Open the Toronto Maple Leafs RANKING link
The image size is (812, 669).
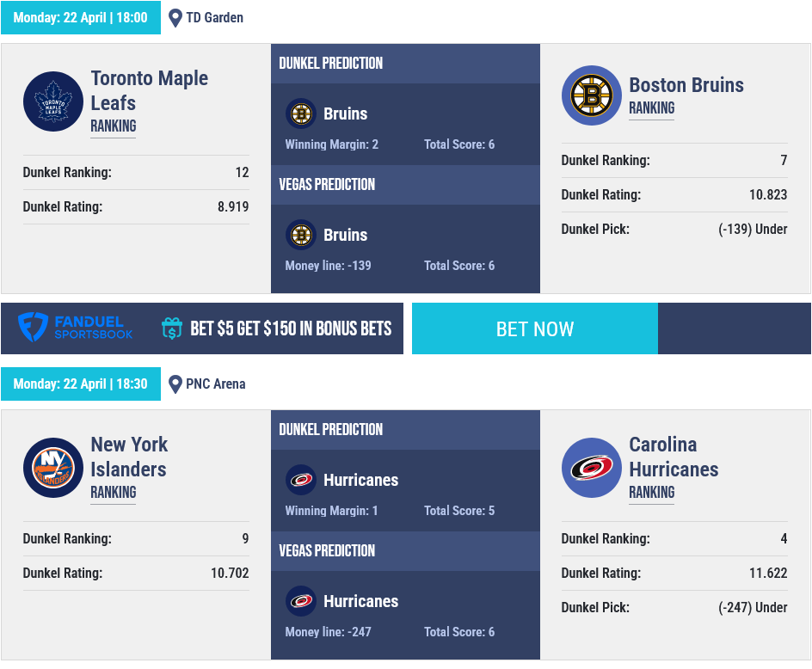click(x=114, y=126)
